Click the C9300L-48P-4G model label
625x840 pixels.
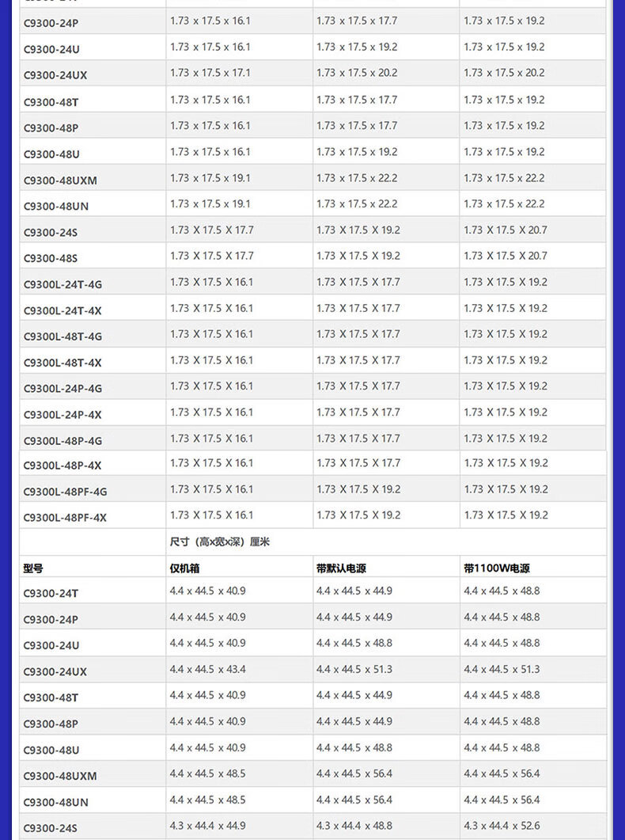62,441
